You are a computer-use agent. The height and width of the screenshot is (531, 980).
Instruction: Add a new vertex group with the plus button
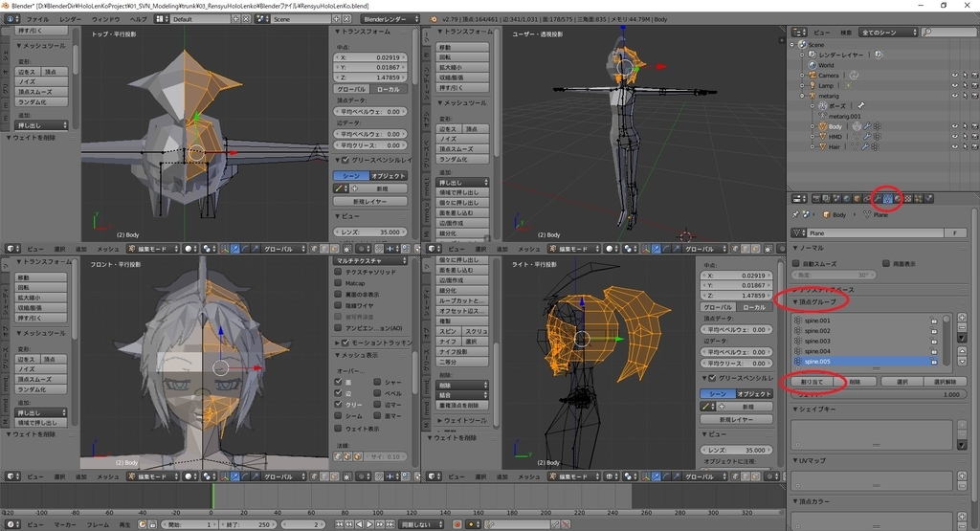[963, 318]
